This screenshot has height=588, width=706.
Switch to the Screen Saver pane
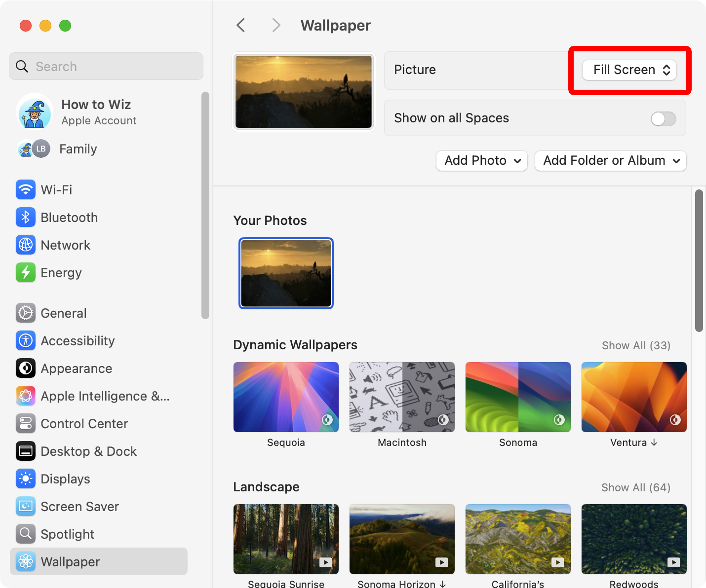pos(79,507)
